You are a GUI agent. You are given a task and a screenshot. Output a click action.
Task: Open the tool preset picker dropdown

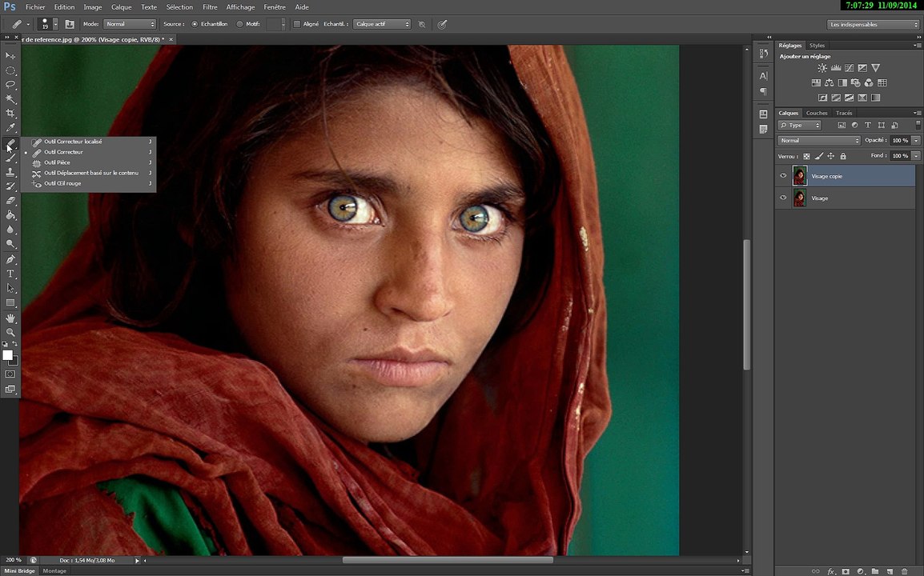tap(28, 24)
